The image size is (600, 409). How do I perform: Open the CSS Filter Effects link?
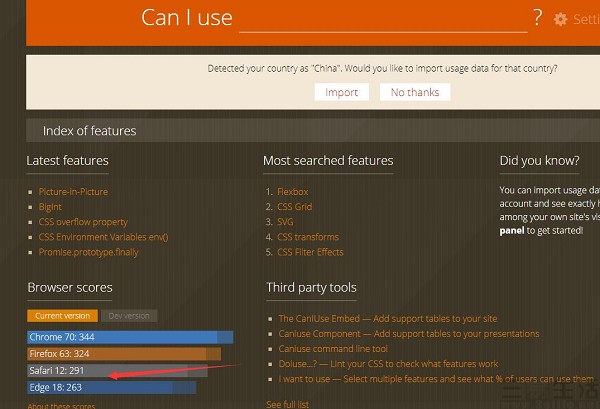point(310,252)
